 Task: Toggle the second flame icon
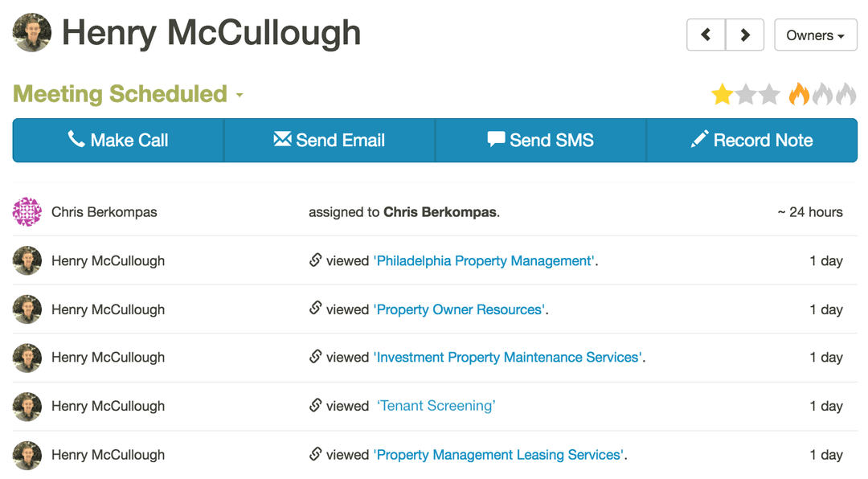pyautogui.click(x=822, y=95)
